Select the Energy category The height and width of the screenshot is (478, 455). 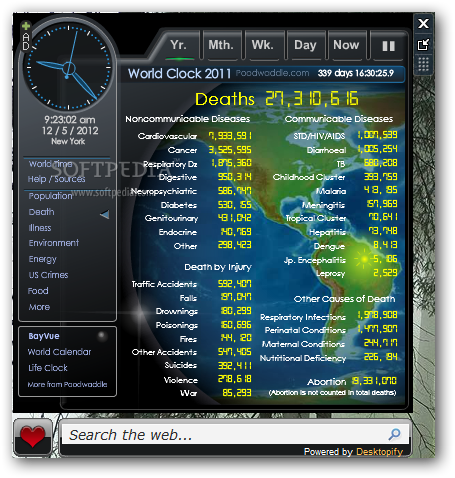click(42, 259)
